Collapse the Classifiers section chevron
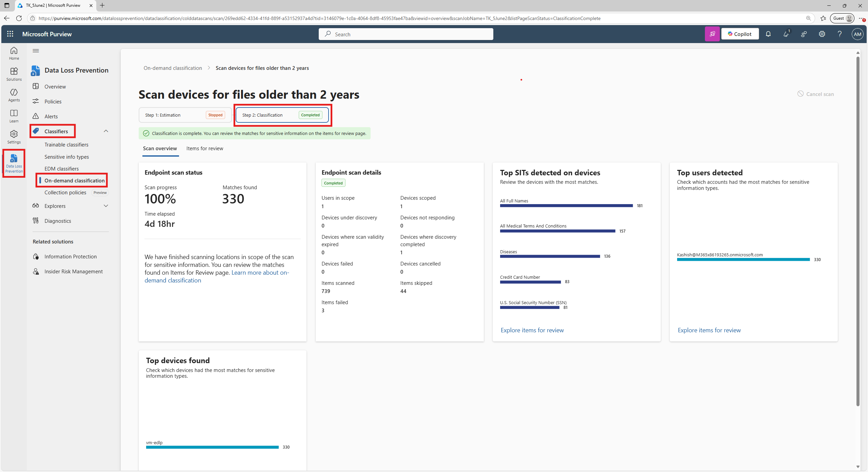 (106, 131)
